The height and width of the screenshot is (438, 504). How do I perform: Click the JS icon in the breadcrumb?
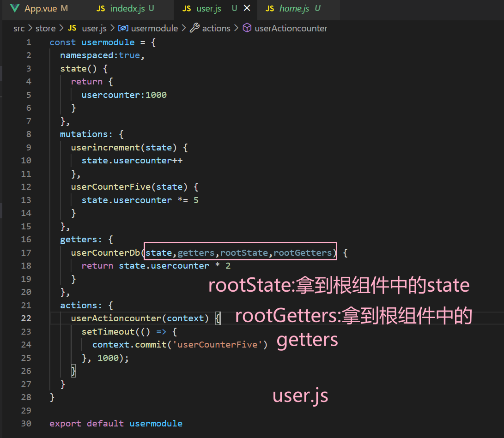click(x=72, y=28)
